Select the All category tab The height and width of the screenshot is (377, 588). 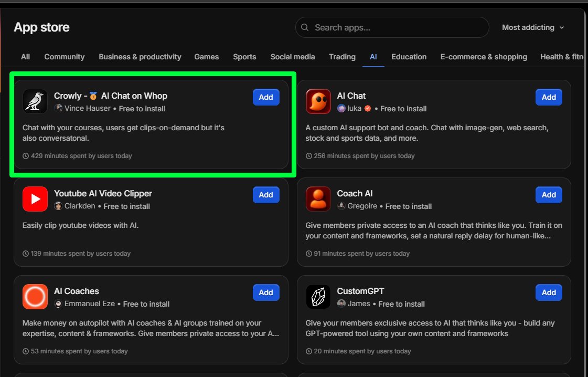(x=26, y=57)
